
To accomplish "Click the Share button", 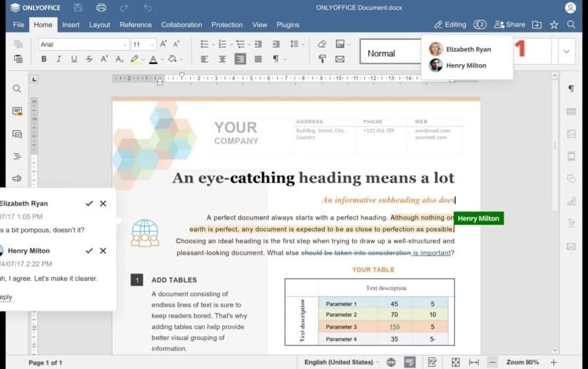I will pos(510,24).
